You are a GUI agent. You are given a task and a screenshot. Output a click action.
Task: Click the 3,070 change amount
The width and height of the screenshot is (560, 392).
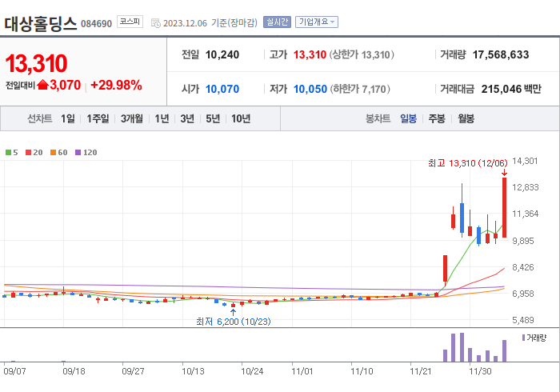pos(66,86)
